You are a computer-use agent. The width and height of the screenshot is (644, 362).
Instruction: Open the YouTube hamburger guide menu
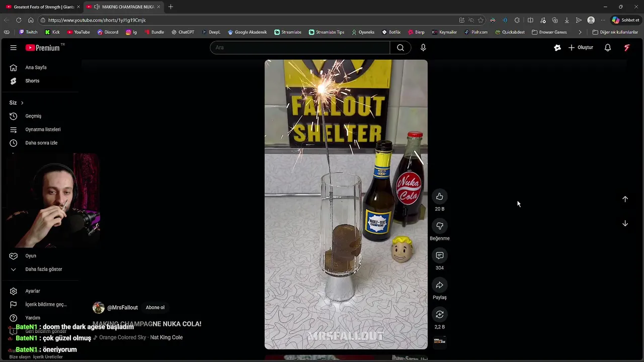(x=14, y=48)
